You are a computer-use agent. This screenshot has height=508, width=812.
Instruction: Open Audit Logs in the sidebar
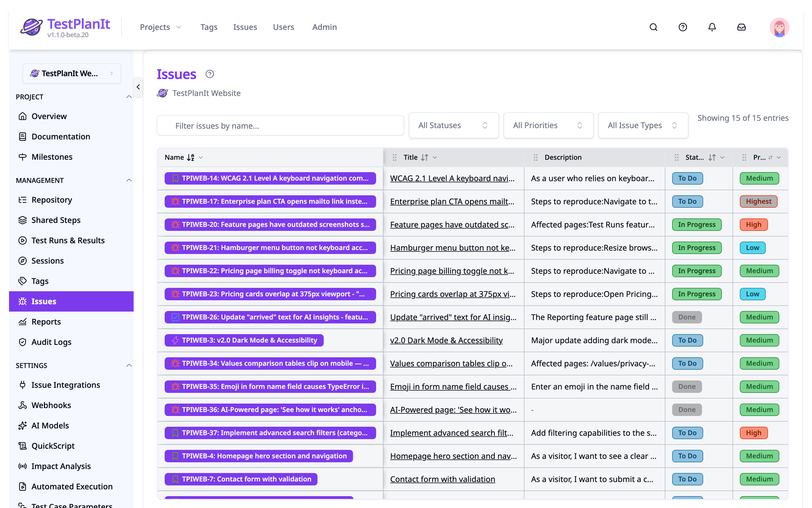click(x=71, y=342)
